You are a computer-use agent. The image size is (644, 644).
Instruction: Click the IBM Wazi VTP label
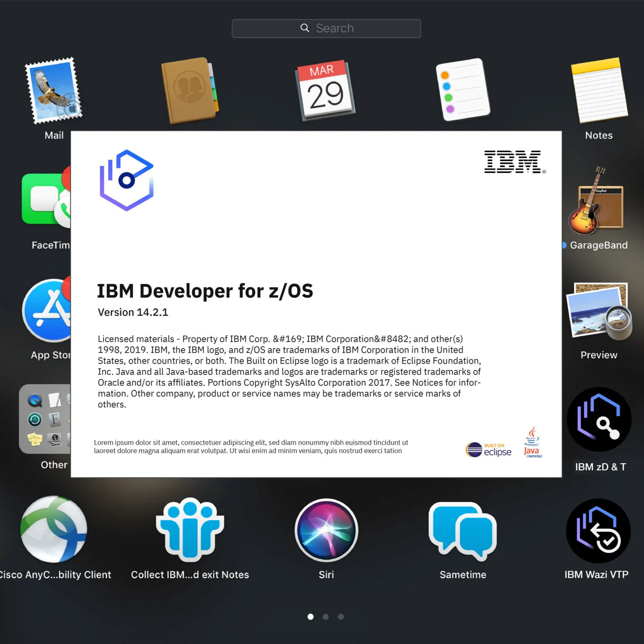596,575
